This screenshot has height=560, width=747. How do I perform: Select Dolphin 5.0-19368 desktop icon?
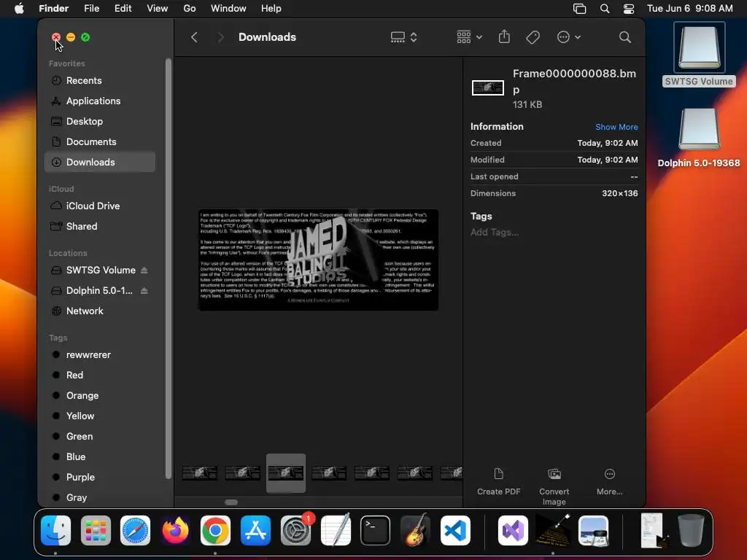coord(699,138)
